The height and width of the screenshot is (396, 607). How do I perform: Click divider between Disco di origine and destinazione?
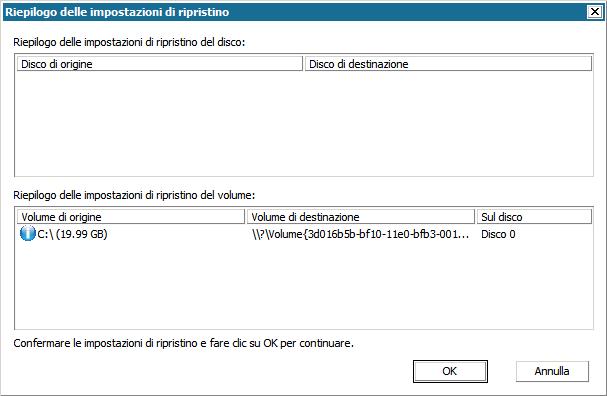[x=304, y=64]
